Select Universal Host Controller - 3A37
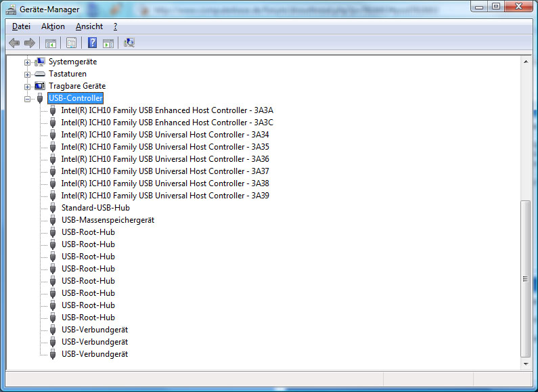Viewport: 538px width, 392px height. (x=165, y=171)
